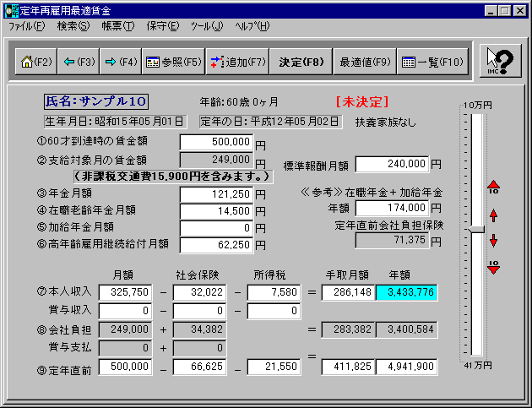Click the 年齢:60歳 0ヶ月 text
The height and width of the screenshot is (408, 532).
coord(239,102)
